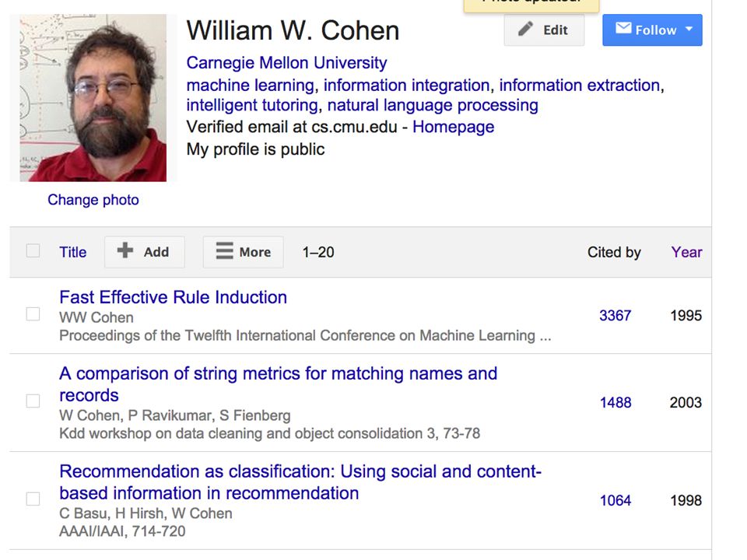Sort the articles by Year column
Image resolution: width=747 pixels, height=560 pixels.
click(686, 252)
